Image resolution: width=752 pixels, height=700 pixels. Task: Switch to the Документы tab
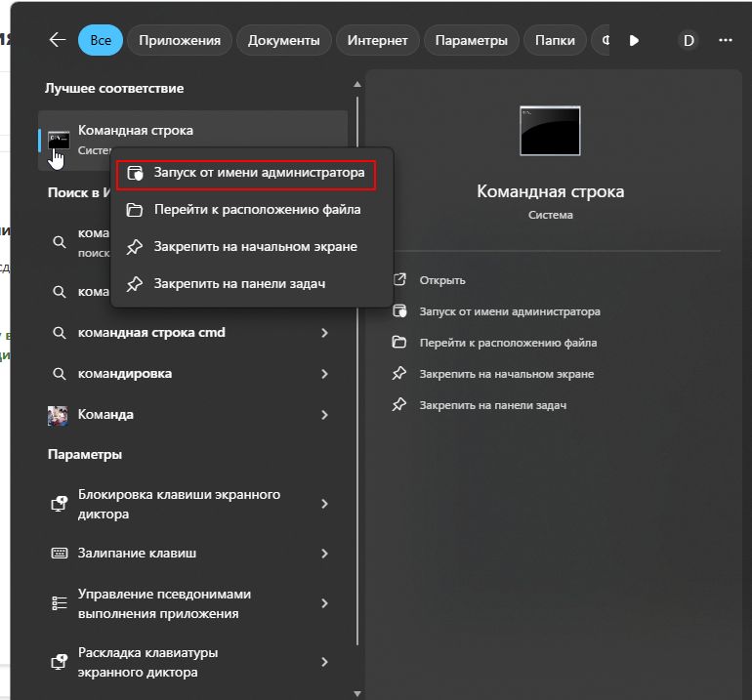pyautogui.click(x=284, y=40)
